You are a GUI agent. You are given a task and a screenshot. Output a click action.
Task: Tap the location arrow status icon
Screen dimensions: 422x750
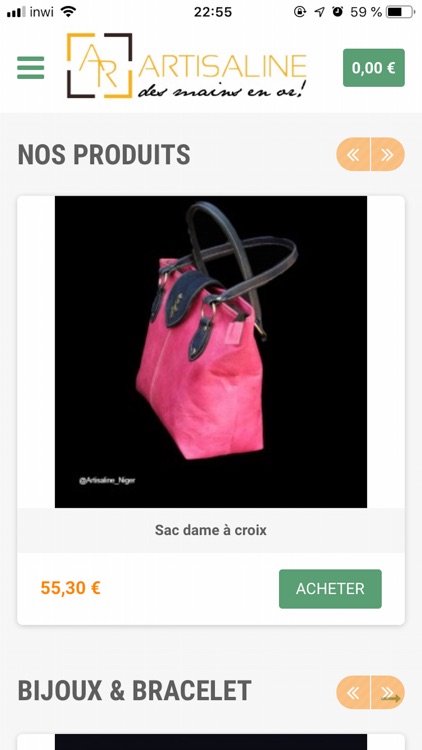319,11
